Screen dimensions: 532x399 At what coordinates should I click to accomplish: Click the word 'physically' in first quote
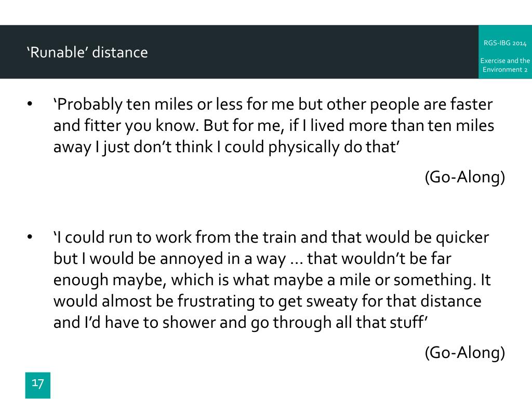tap(303, 148)
